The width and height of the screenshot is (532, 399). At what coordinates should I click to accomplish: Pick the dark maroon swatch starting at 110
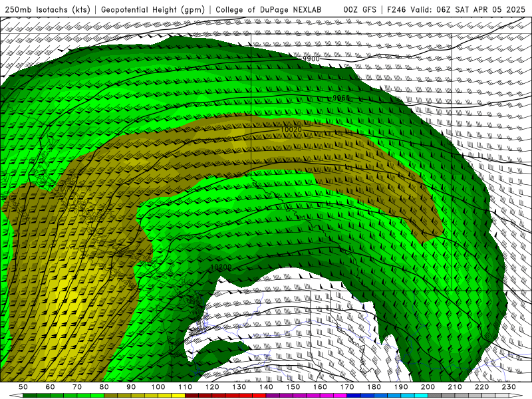192,395
